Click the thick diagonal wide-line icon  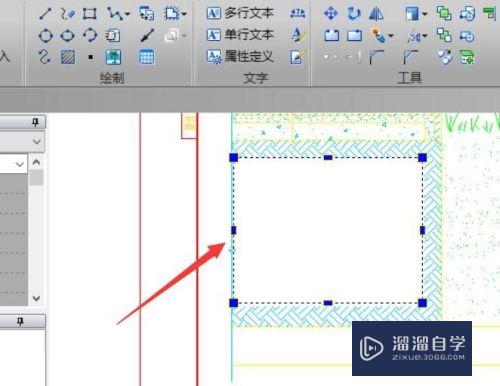(147, 35)
